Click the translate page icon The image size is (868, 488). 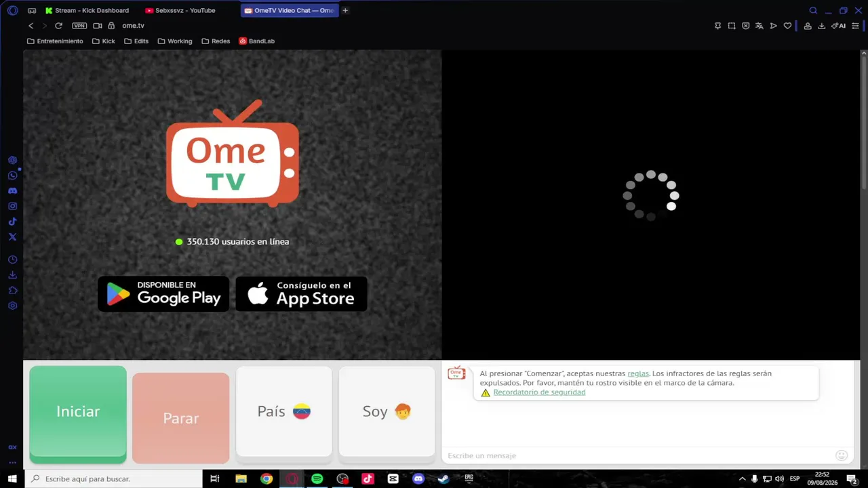(x=759, y=26)
